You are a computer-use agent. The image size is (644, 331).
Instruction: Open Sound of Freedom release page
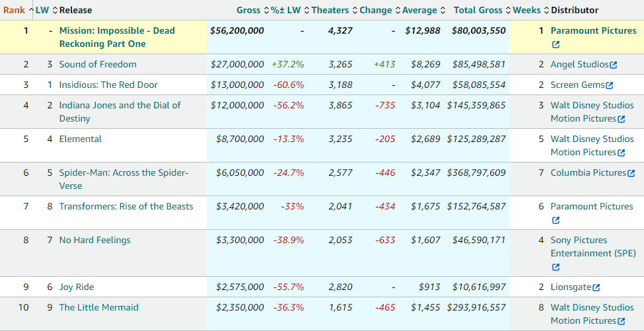pyautogui.click(x=98, y=64)
